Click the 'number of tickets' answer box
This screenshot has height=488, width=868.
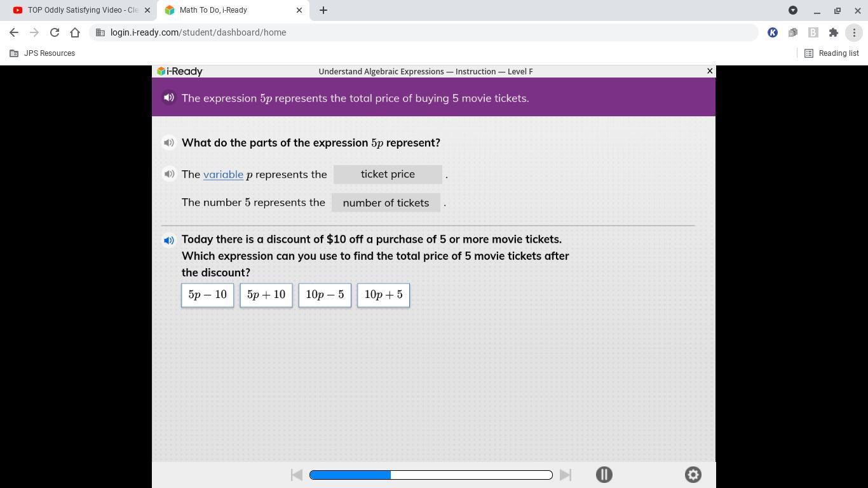pos(386,203)
